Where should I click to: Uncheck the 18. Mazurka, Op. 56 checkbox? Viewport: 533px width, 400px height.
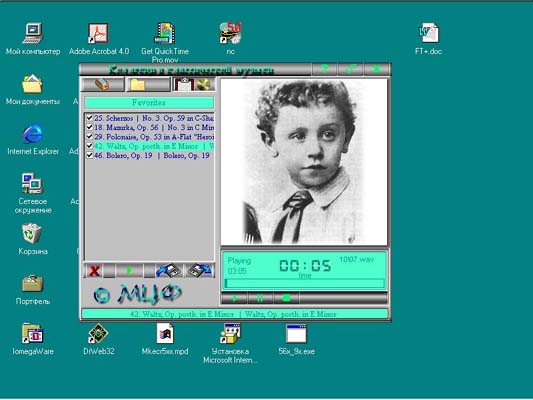(x=89, y=127)
